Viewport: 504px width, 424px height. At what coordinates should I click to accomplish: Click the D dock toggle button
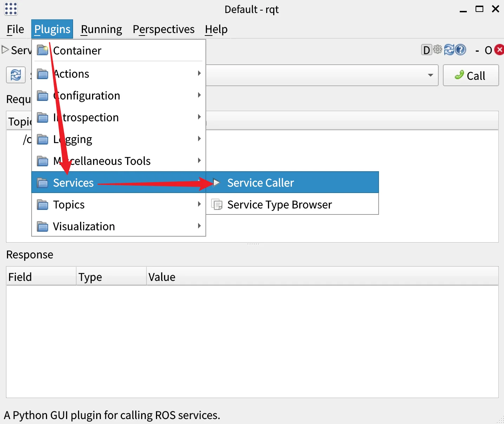(x=426, y=50)
